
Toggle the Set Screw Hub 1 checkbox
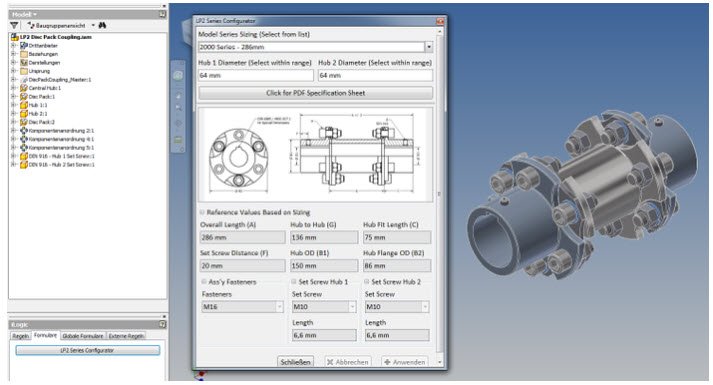click(294, 281)
